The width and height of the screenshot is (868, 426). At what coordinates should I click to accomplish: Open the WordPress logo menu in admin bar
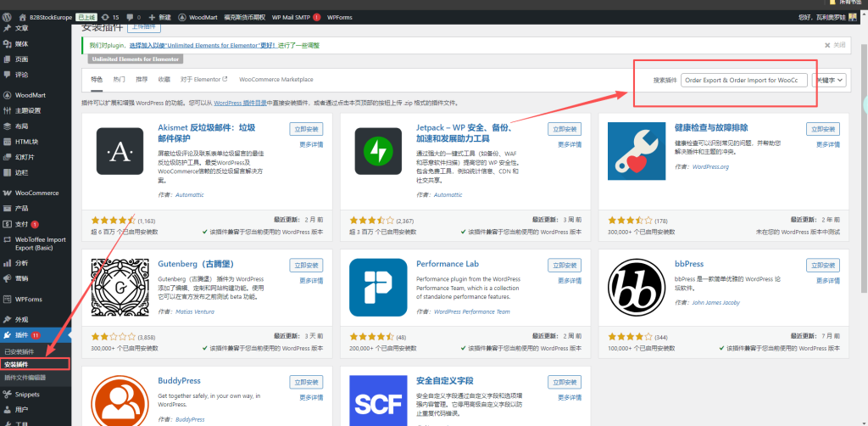click(x=7, y=17)
